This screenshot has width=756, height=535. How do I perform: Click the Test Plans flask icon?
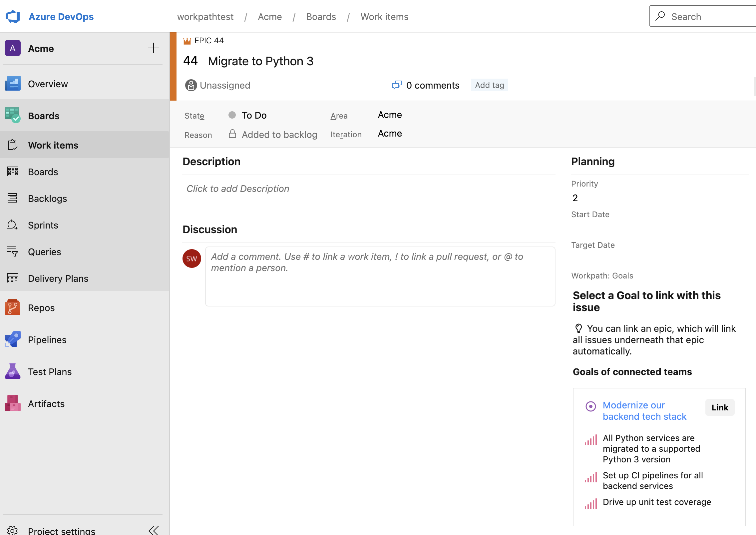point(13,371)
